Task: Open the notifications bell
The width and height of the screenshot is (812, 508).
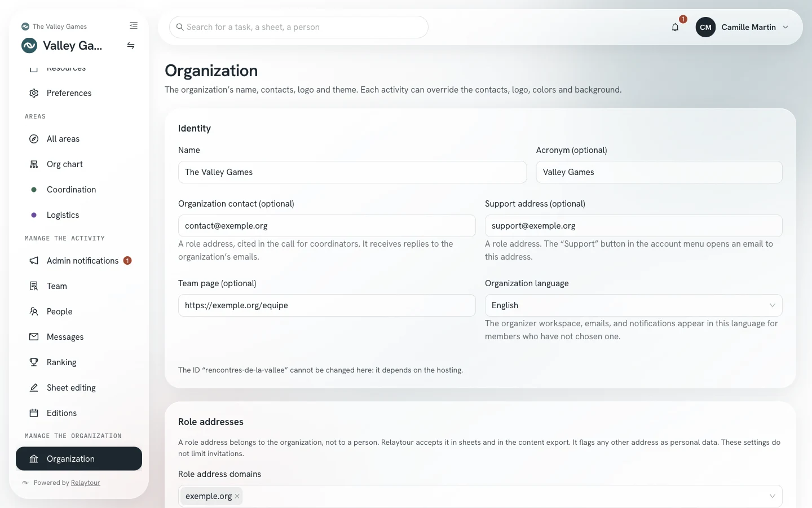Action: pyautogui.click(x=675, y=27)
